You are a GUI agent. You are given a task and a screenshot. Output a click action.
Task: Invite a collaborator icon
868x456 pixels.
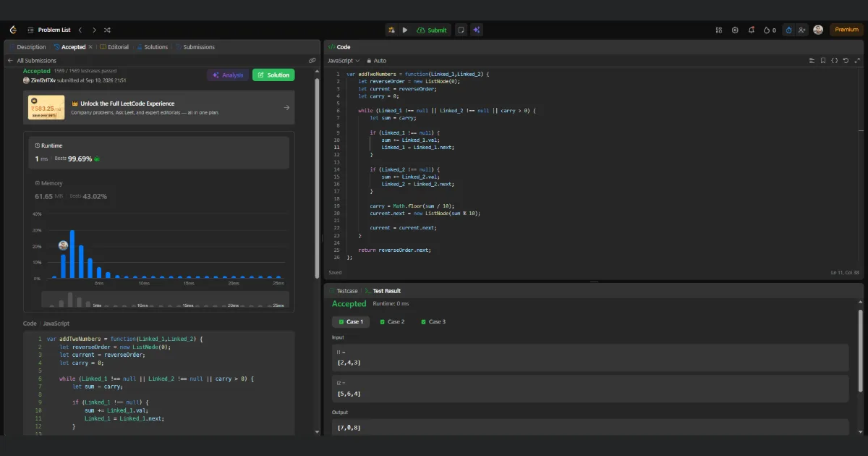click(802, 30)
